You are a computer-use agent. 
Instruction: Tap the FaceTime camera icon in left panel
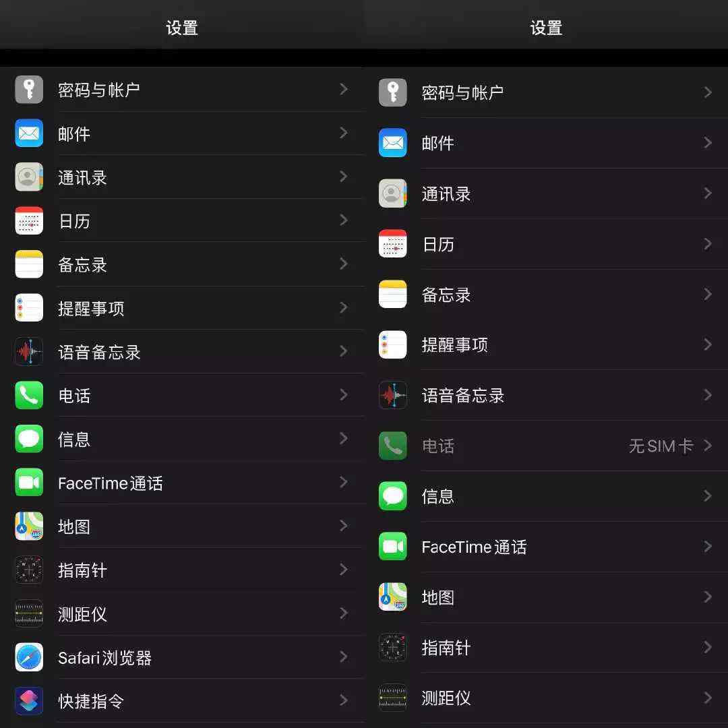(29, 483)
